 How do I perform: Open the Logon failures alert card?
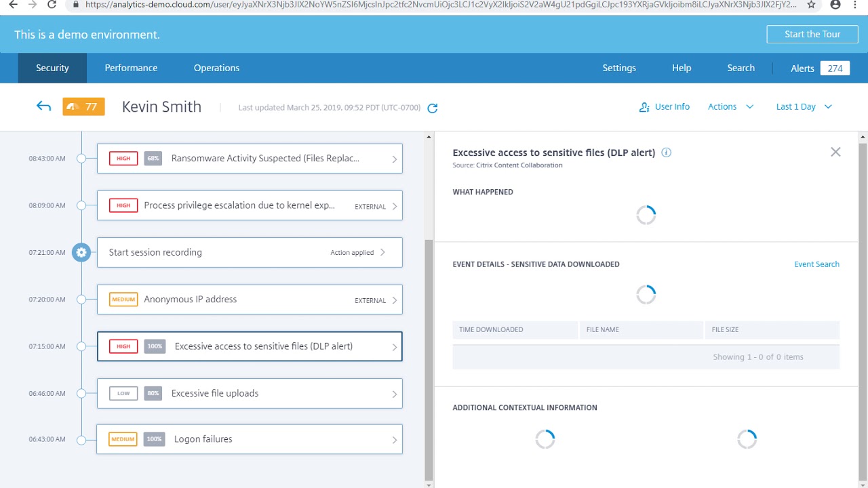(250, 439)
